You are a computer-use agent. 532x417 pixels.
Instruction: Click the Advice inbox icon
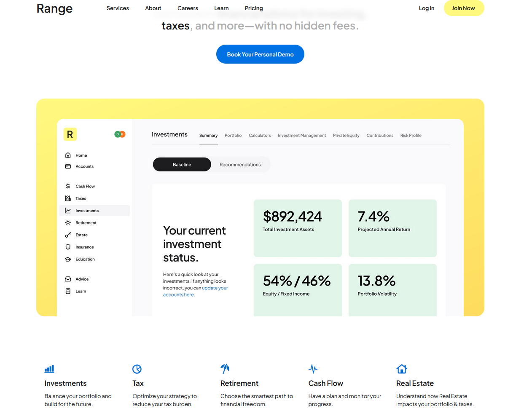tap(68, 279)
